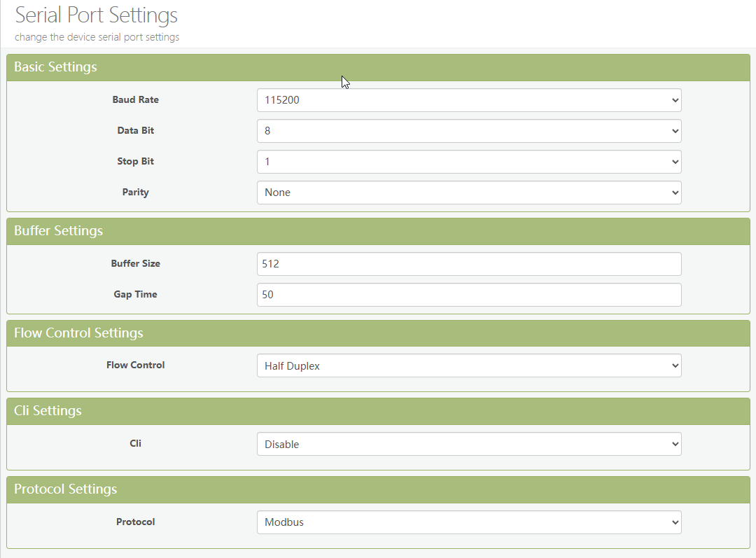Expand the Cli Disable dropdown
Viewport: 756px width, 558px height.
pos(468,444)
